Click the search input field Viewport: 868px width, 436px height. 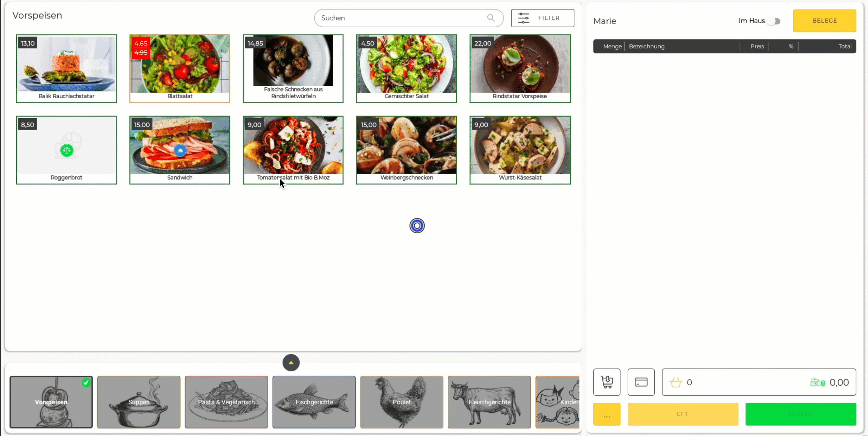pos(408,18)
